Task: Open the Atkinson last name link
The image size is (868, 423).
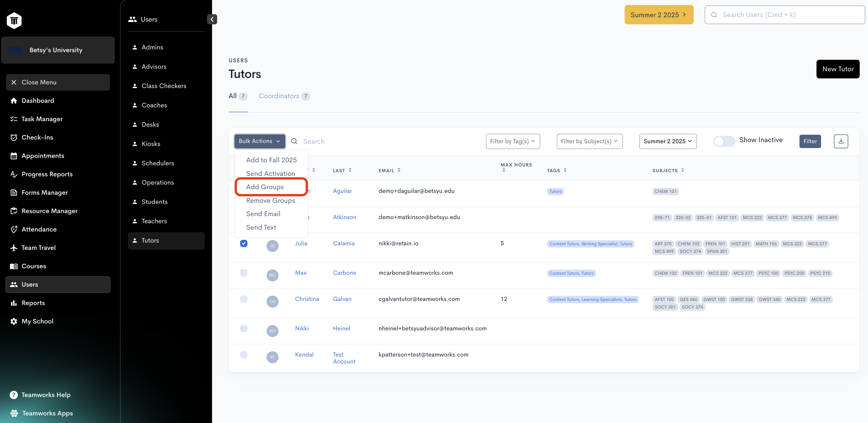Action: pos(344,217)
